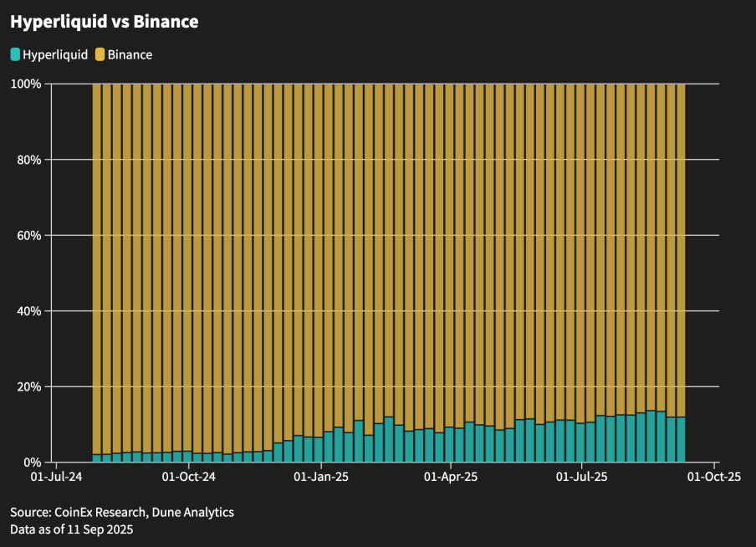The height and width of the screenshot is (547, 756).
Task: Click the 0% y-axis label
Action: click(x=33, y=463)
